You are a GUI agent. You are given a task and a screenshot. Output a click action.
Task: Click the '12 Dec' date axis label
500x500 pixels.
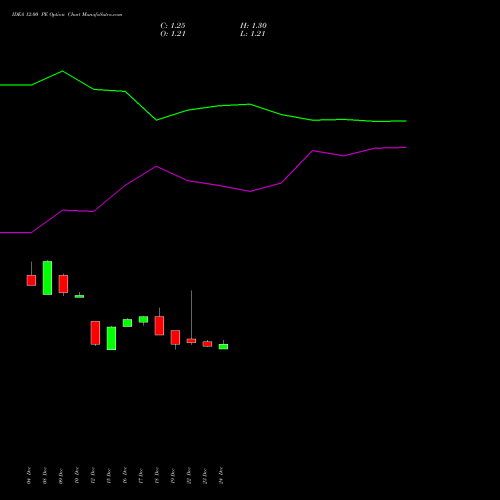tap(93, 475)
